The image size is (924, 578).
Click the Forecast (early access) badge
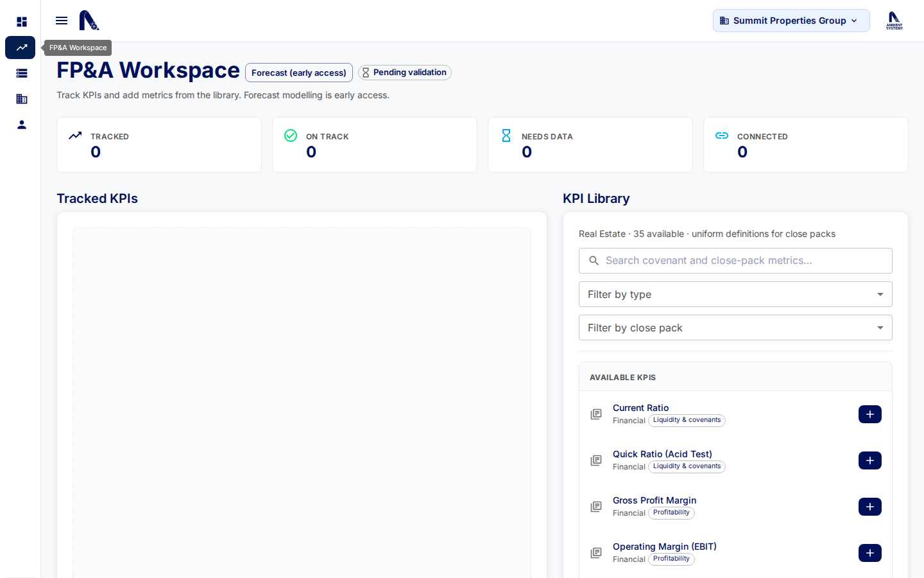click(299, 73)
